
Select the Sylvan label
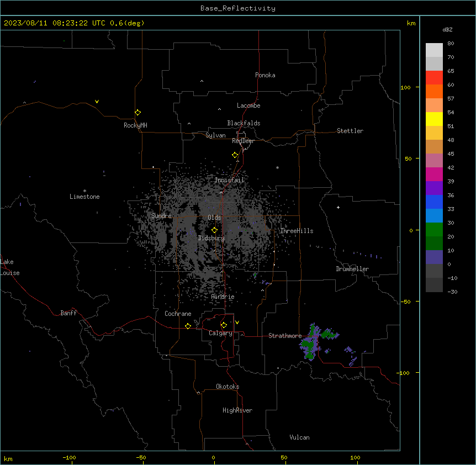pos(215,135)
